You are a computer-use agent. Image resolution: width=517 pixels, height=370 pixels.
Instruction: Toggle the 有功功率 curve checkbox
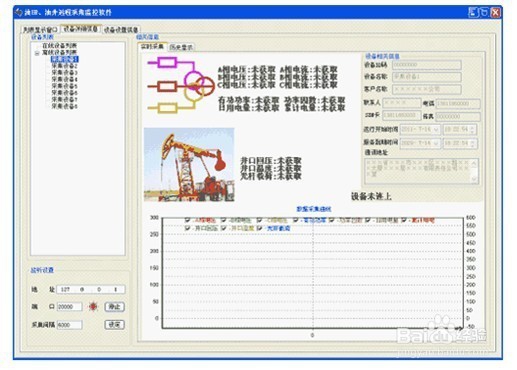click(296, 220)
